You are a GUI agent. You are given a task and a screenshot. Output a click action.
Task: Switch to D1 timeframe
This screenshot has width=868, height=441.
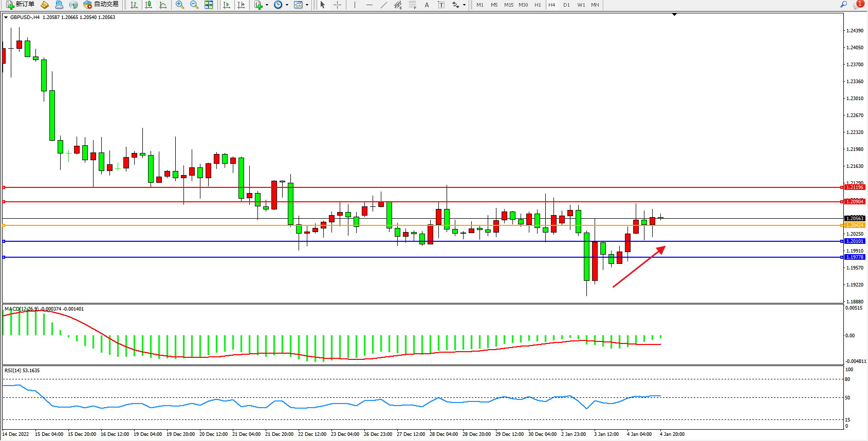566,5
